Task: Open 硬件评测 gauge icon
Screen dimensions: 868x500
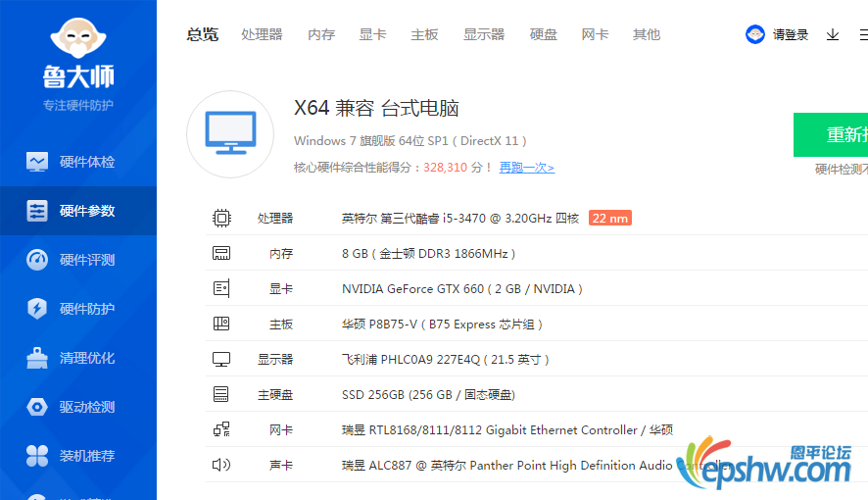Action: click(x=37, y=260)
